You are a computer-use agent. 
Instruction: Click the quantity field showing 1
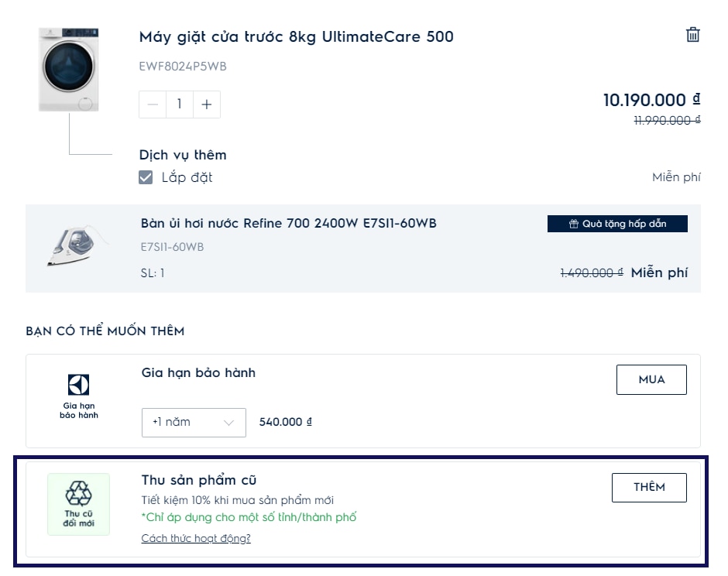point(179,105)
